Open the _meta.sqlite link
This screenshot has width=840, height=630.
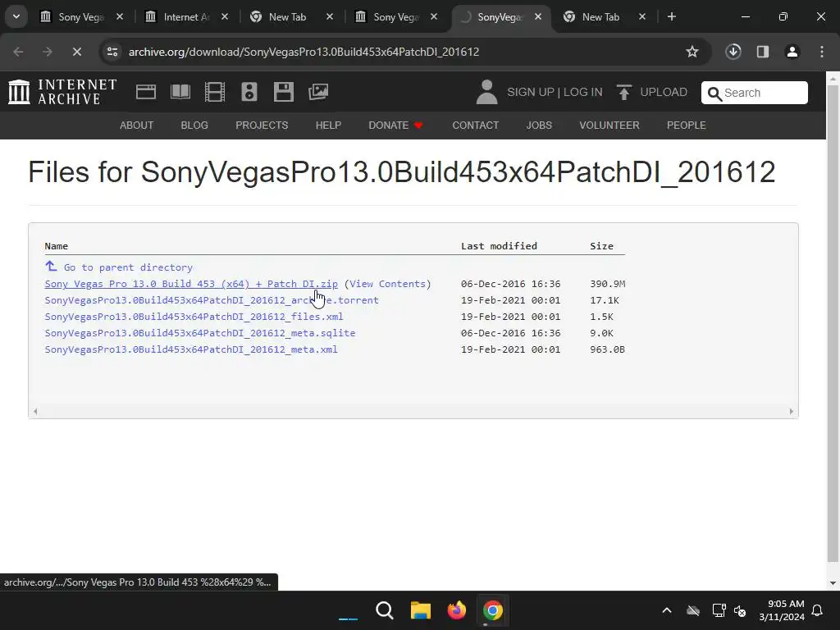[200, 333]
